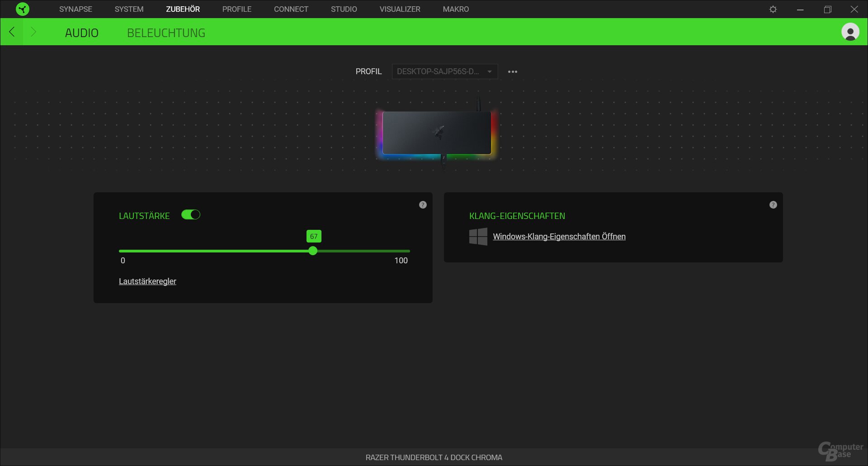Viewport: 868px width, 466px height.
Task: Click the Windows logo icon
Action: point(478,237)
